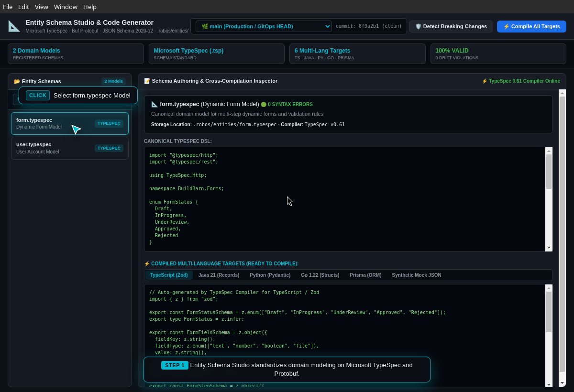The width and height of the screenshot is (574, 392).
Task: Open the Help menu
Action: (x=90, y=7)
